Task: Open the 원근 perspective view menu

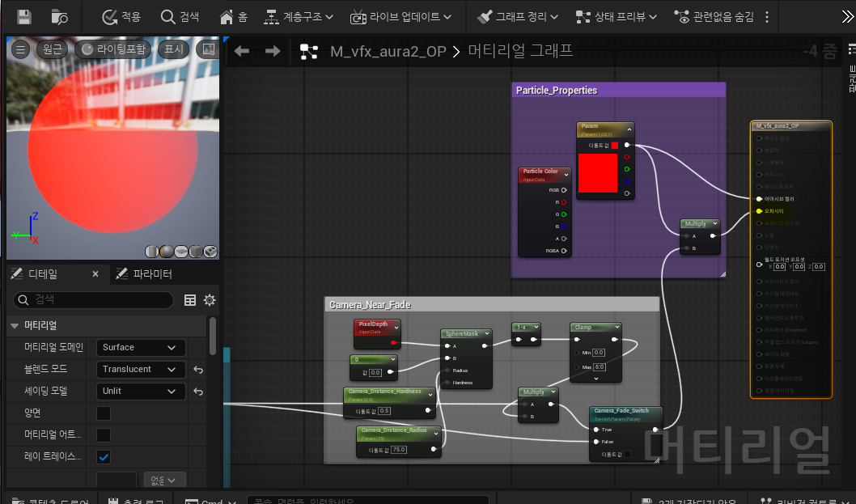Action: coord(53,49)
